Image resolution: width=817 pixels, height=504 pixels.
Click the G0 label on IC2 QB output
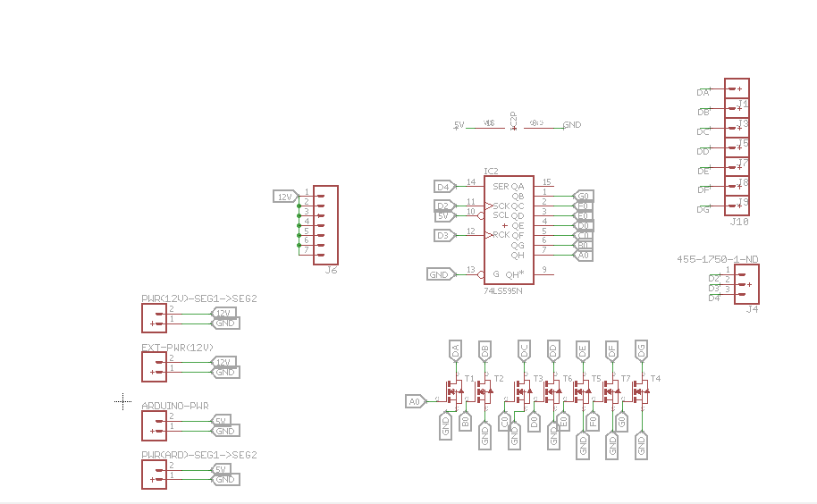[x=584, y=196]
